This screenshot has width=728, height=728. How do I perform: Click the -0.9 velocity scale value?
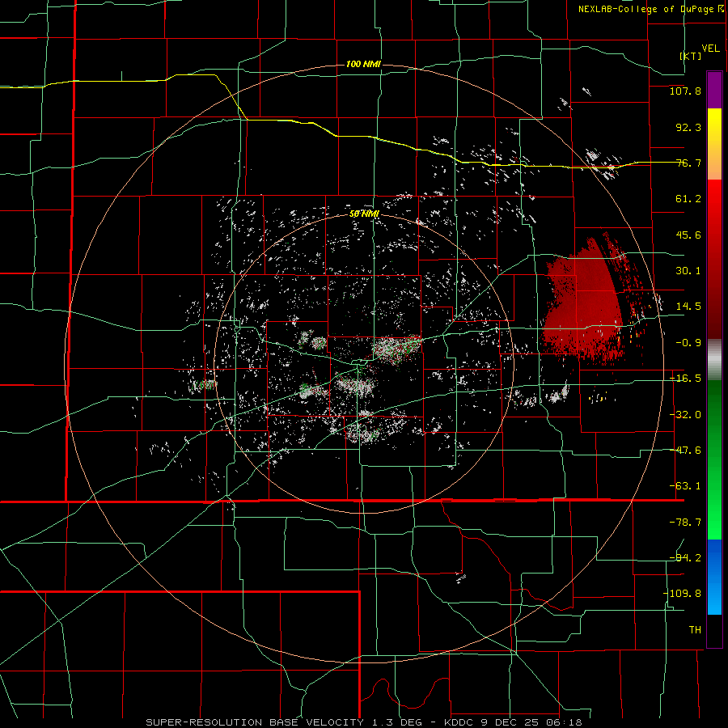(688, 342)
